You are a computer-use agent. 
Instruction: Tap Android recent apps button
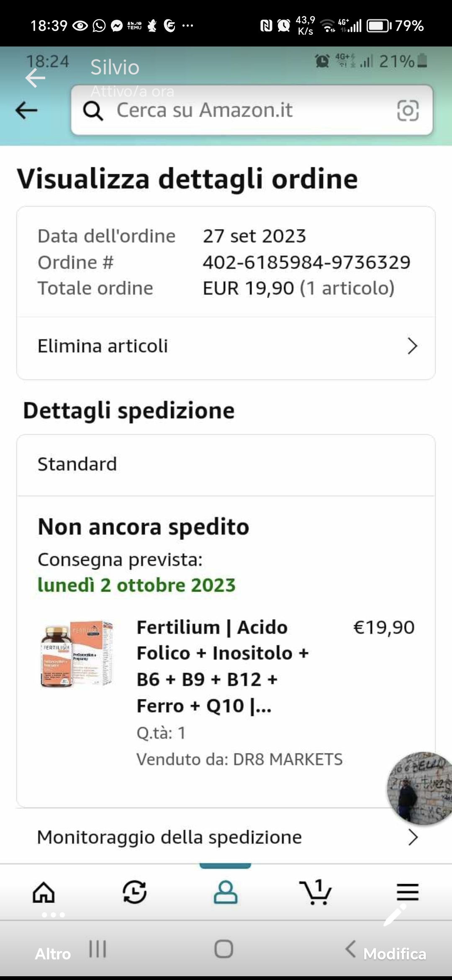pyautogui.click(x=98, y=949)
